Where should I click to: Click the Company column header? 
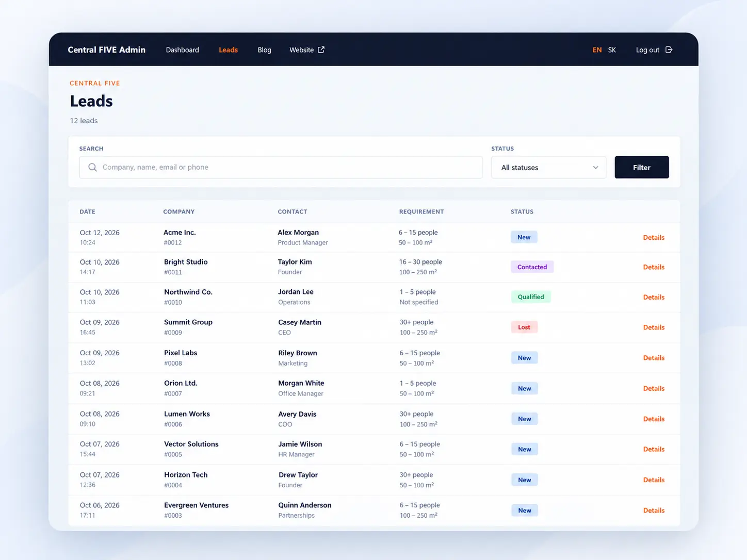coord(178,211)
